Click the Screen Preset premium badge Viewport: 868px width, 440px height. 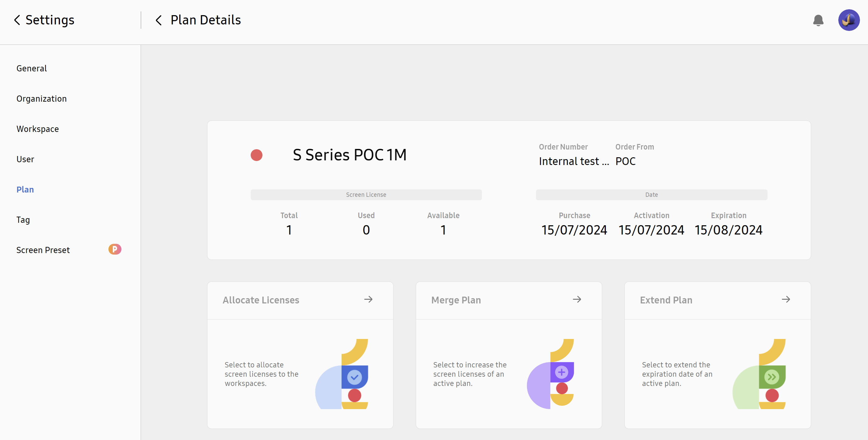click(115, 249)
